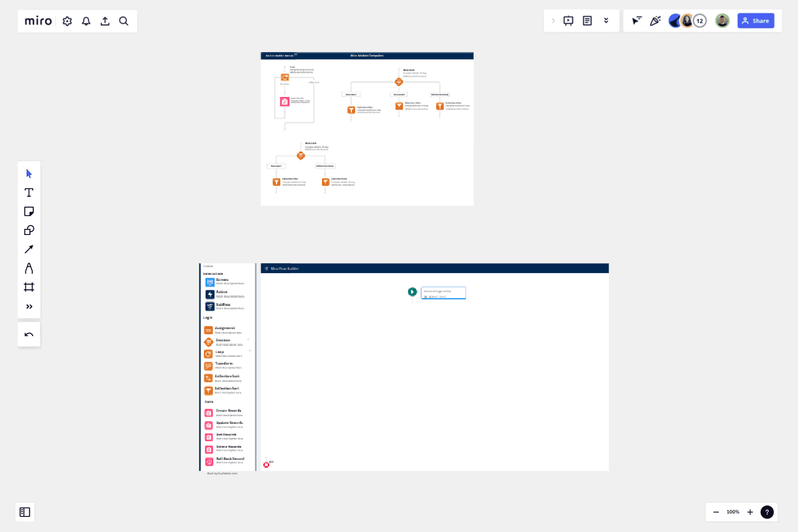Open the notifications bell menu
798x532 pixels.
[86, 21]
